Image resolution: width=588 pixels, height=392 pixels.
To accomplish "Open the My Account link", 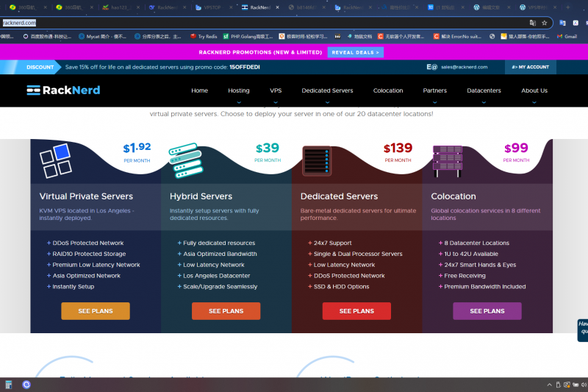I will (x=530, y=67).
